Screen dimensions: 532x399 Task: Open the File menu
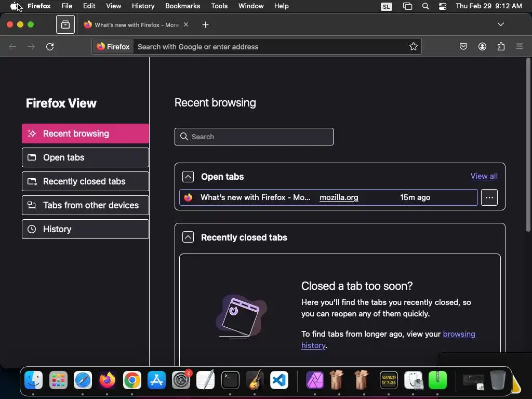click(66, 6)
